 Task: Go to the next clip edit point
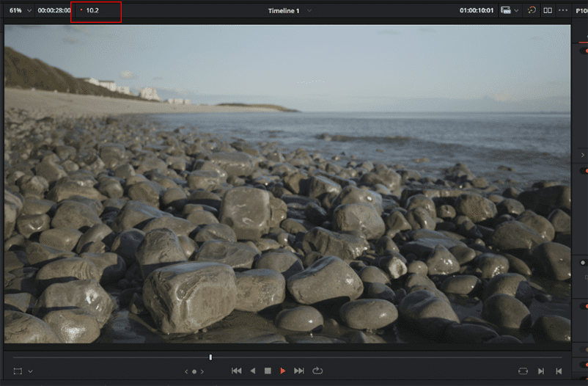(x=541, y=371)
